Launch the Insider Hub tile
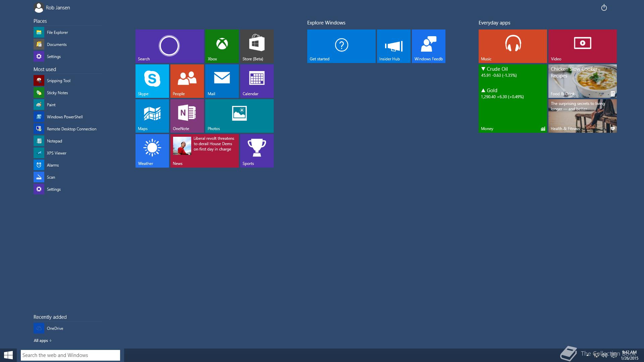 click(394, 46)
